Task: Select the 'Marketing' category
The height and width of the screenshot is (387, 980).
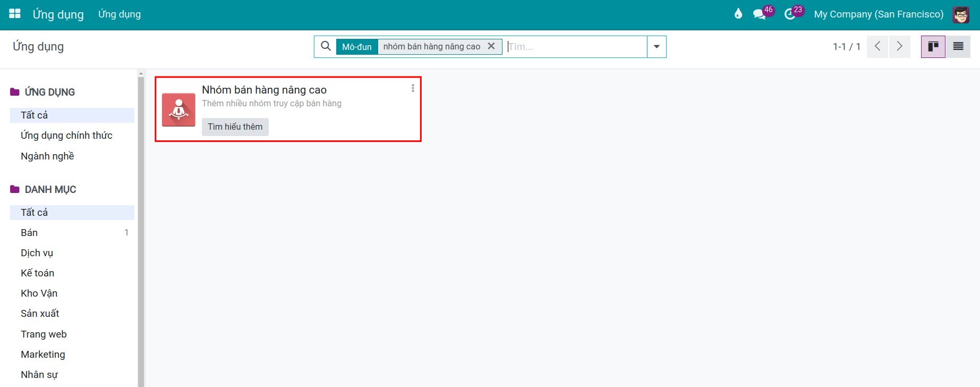Action: coord(72,355)
